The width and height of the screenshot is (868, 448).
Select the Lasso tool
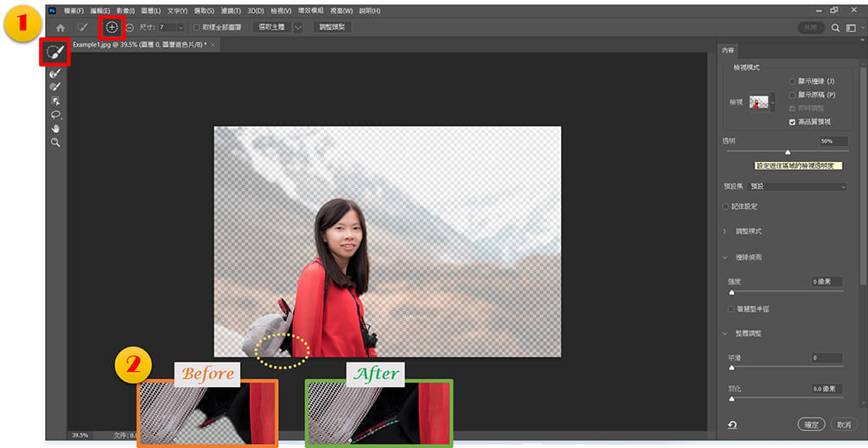coord(56,114)
